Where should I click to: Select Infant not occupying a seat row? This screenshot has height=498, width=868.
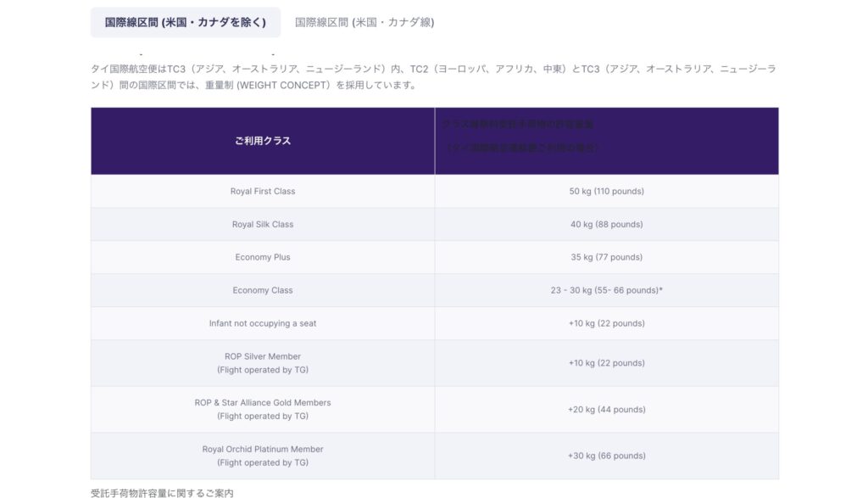(x=263, y=323)
